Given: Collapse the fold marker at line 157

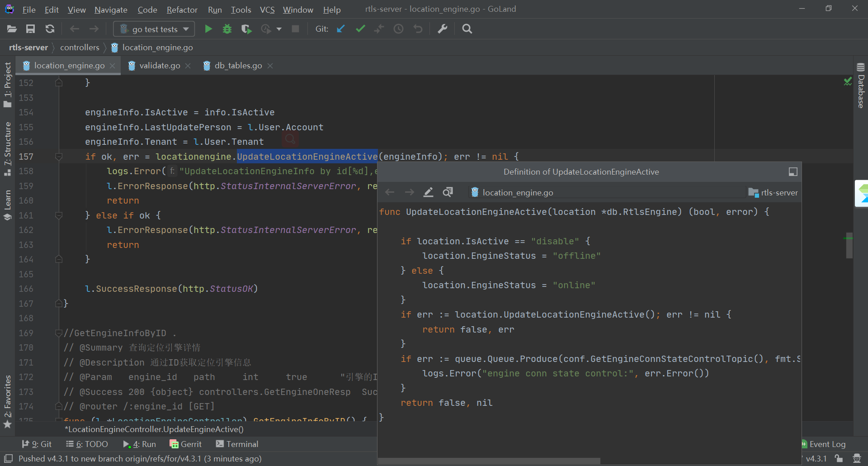Looking at the screenshot, I should tap(59, 157).
